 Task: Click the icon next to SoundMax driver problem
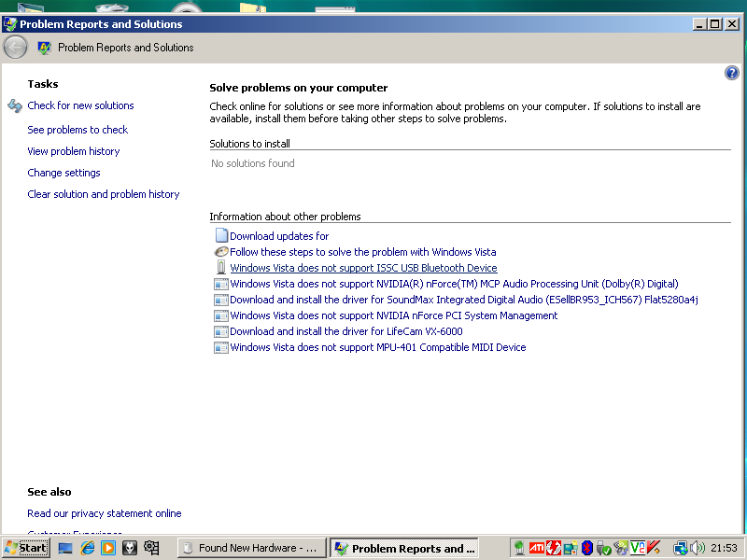(221, 300)
